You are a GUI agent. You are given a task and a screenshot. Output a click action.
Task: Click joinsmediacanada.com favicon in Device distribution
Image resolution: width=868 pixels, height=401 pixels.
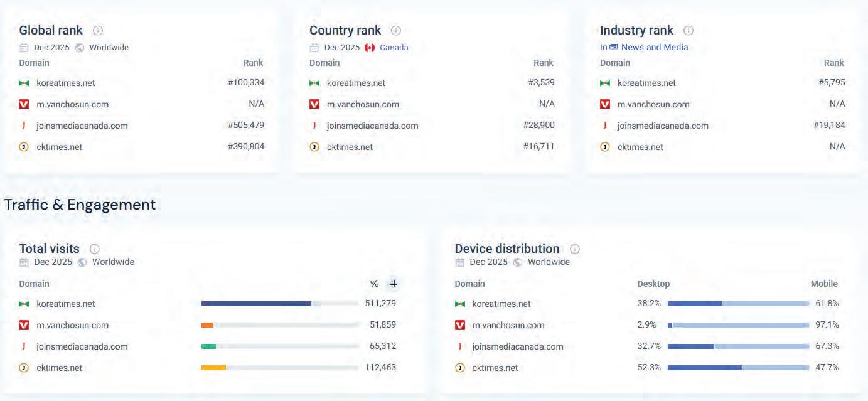point(459,346)
